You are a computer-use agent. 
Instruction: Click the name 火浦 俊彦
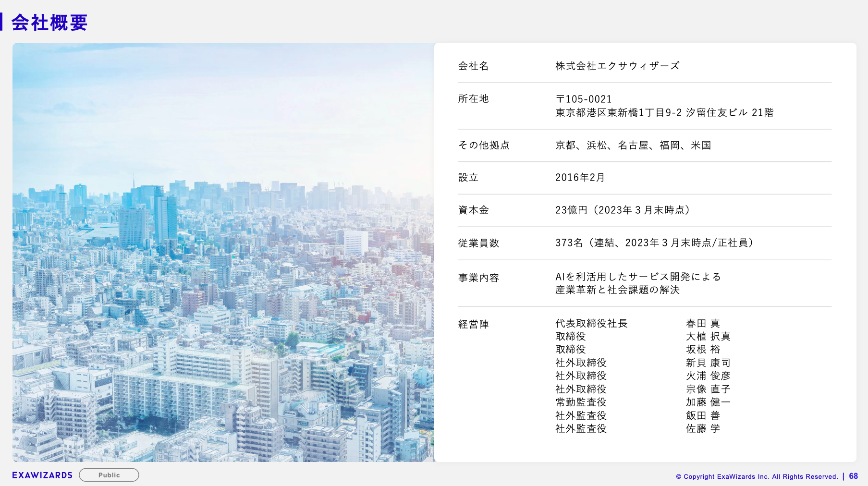pos(709,376)
